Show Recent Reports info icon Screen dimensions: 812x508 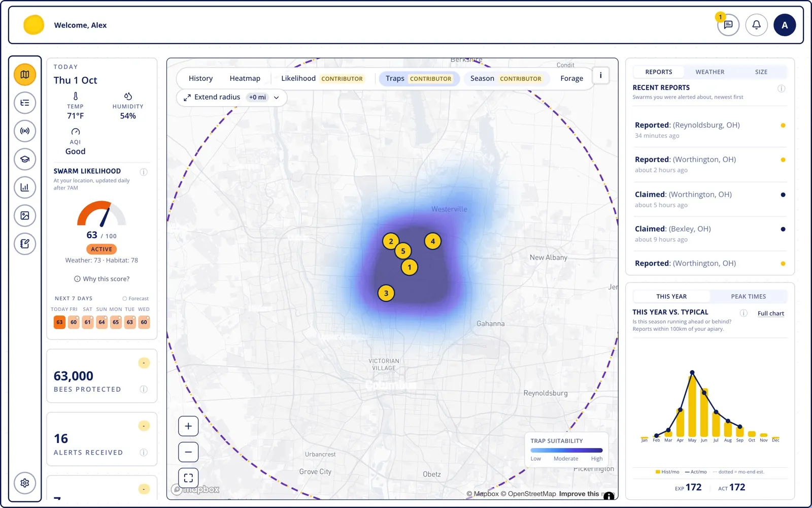click(782, 88)
